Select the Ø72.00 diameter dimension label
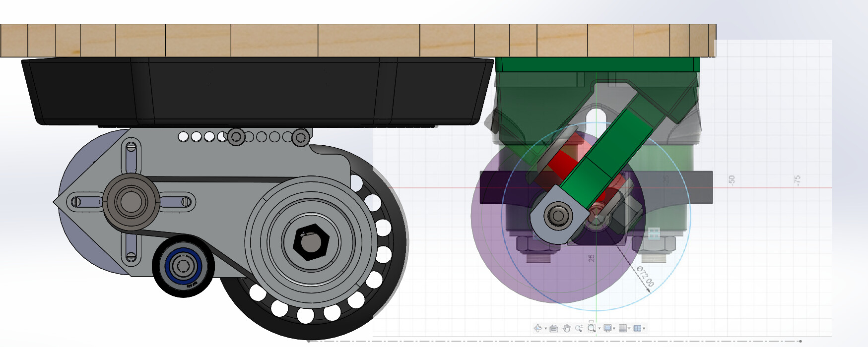This screenshot has height=347, width=868. point(645,277)
